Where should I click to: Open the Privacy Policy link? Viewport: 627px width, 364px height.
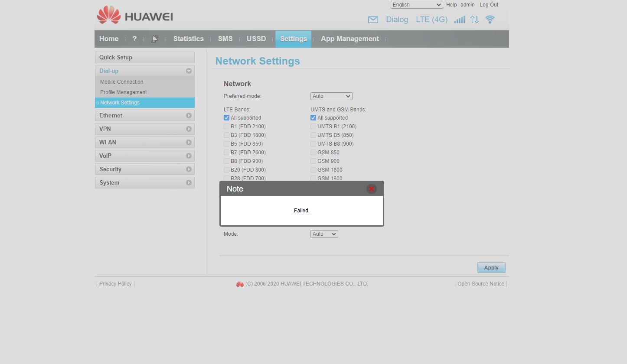115,284
